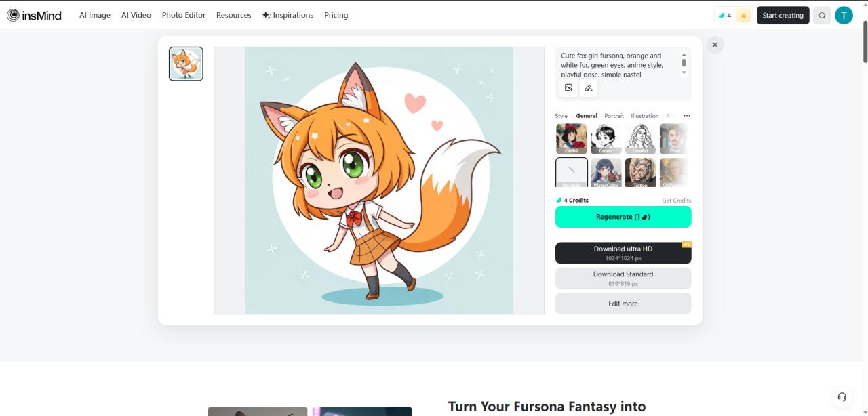Open the T account avatar
This screenshot has width=868, height=416.
click(844, 14)
